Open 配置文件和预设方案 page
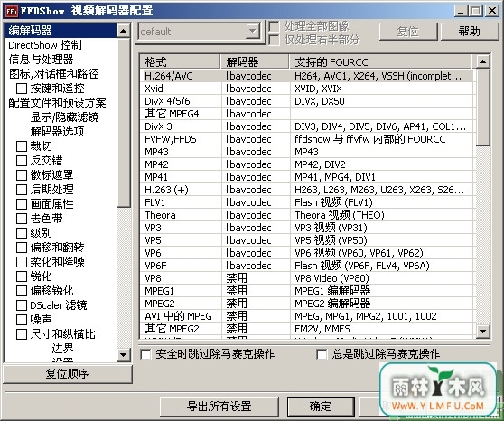504x421 pixels. (x=57, y=103)
